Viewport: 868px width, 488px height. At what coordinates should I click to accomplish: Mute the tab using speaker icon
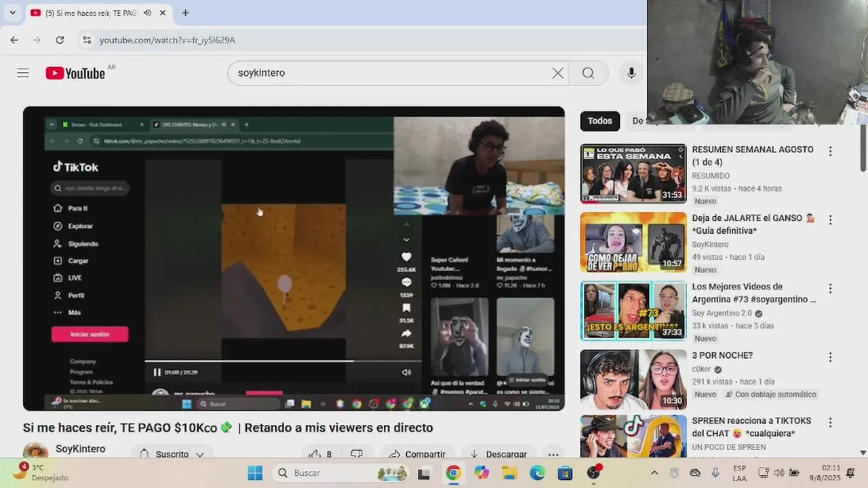point(147,13)
